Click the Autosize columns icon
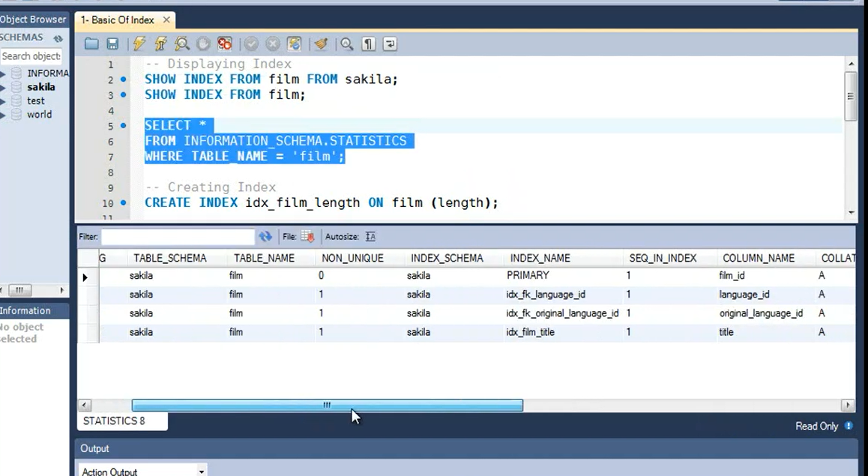The image size is (868, 476). 370,237
